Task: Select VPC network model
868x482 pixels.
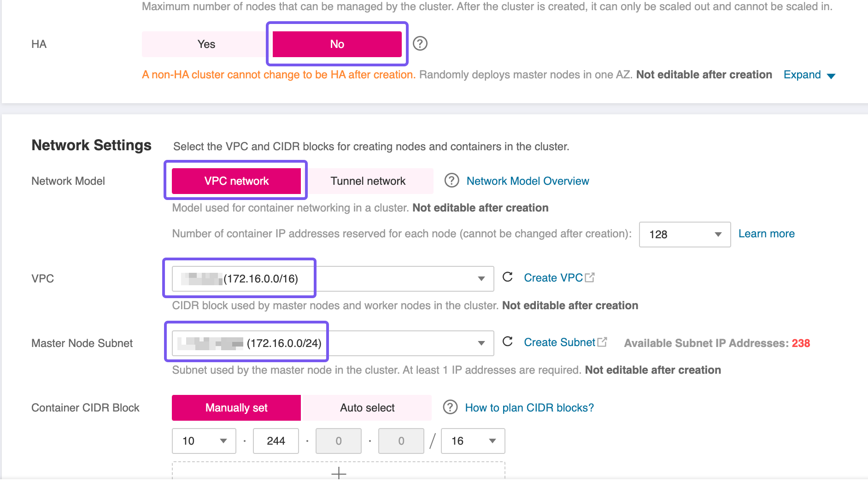Action: click(236, 181)
